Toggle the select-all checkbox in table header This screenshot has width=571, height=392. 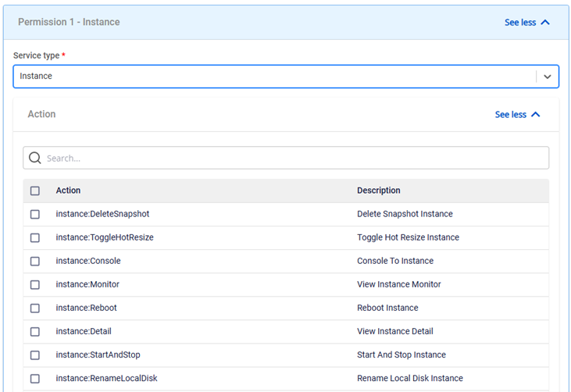tap(35, 191)
